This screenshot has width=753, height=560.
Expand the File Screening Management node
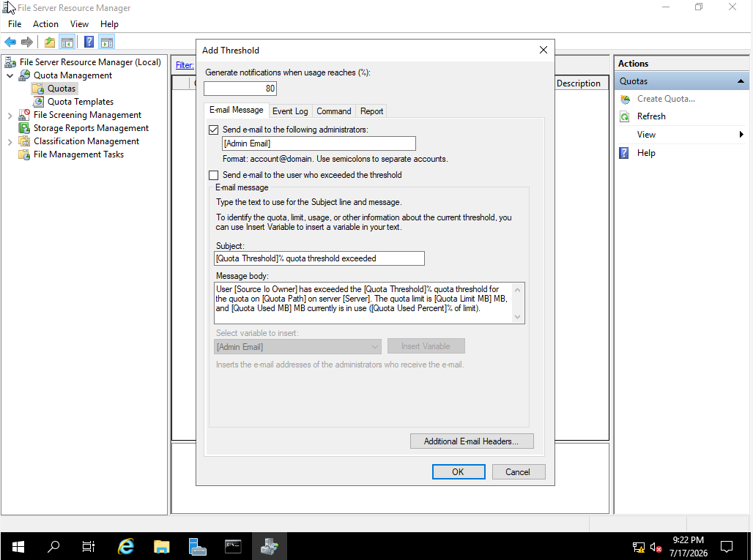(x=10, y=116)
